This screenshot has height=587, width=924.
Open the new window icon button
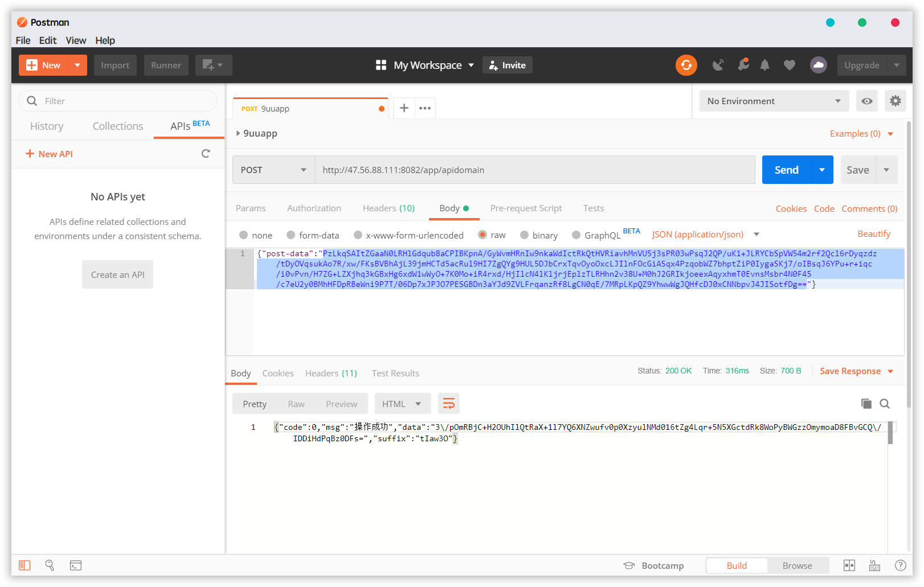click(x=214, y=65)
